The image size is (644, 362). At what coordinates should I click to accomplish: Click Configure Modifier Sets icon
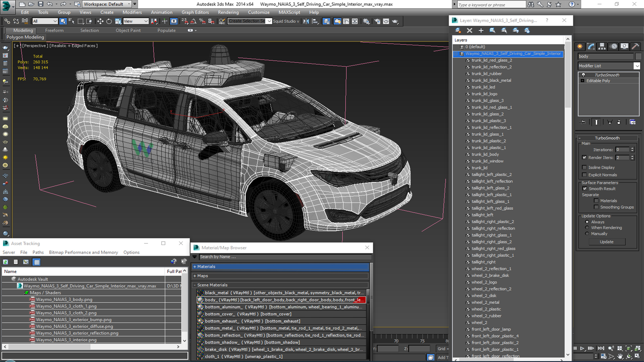(x=633, y=122)
